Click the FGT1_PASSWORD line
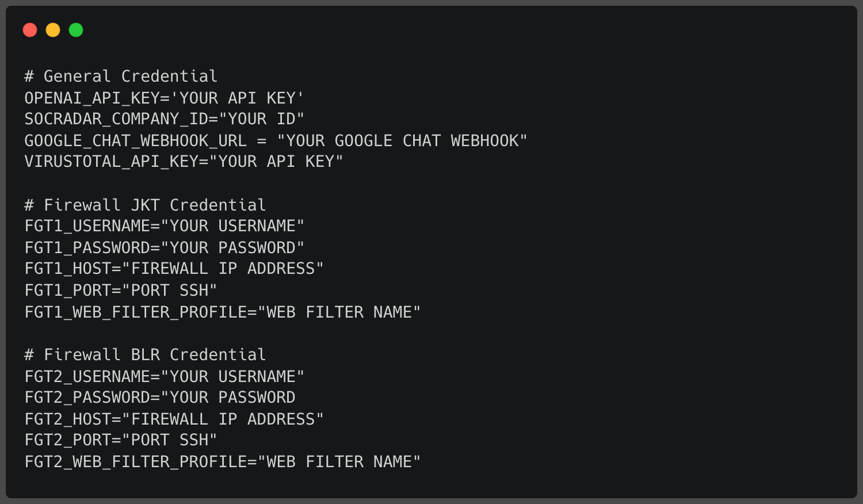 click(164, 248)
